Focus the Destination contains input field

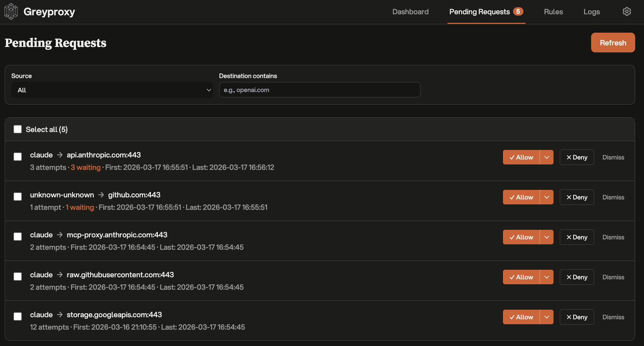319,90
